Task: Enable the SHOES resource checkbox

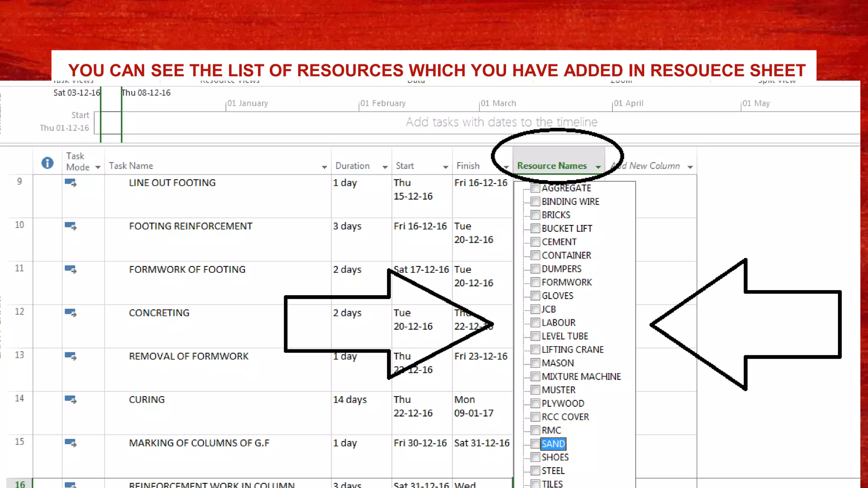Action: (x=535, y=457)
